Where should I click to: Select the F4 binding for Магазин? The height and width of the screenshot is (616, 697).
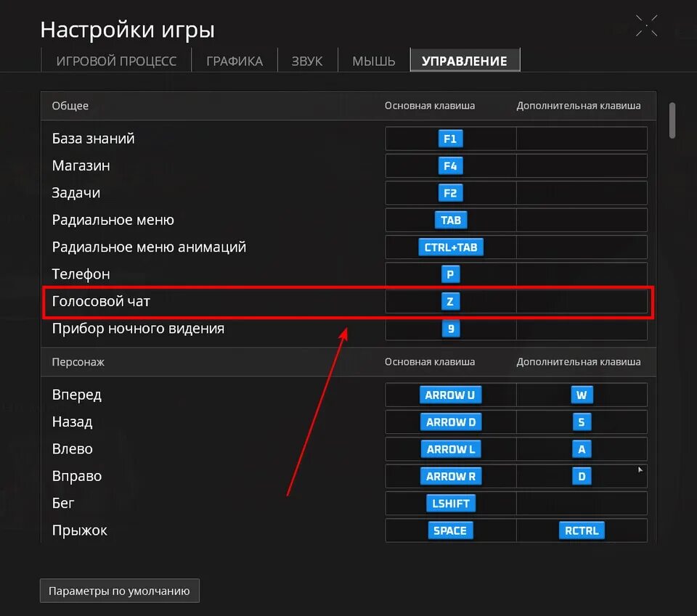pos(450,165)
